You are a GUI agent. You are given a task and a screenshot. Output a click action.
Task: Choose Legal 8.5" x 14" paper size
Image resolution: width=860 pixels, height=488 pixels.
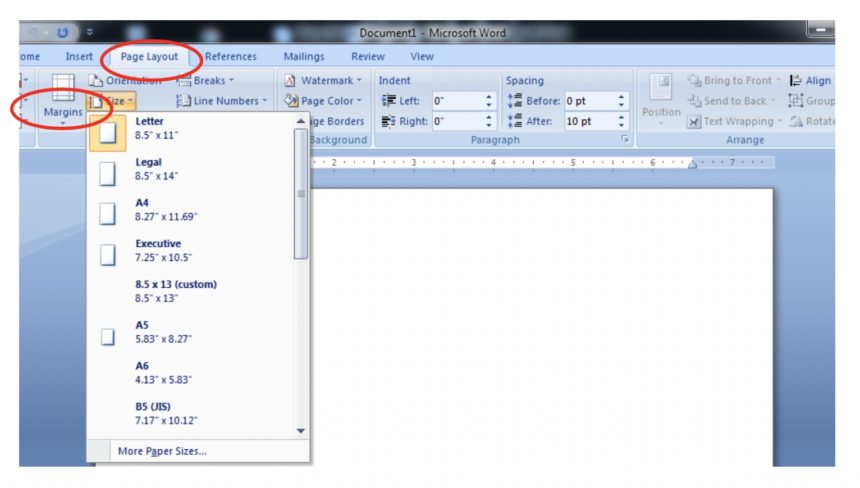[x=190, y=169]
